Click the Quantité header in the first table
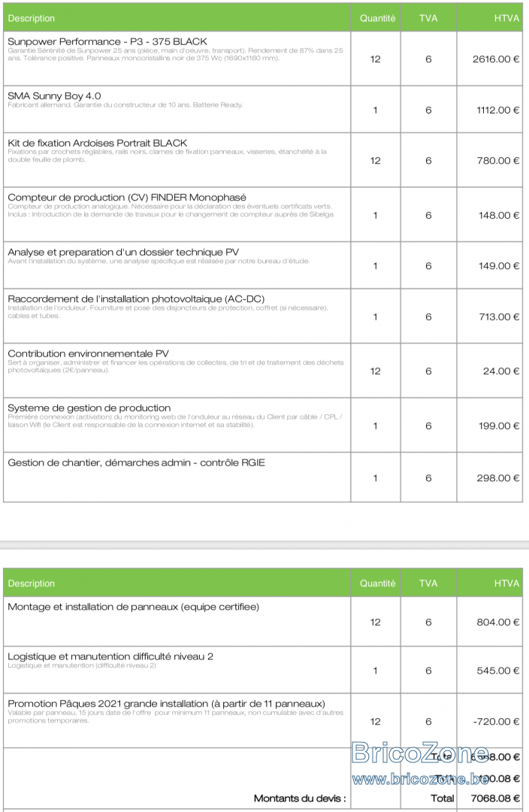This screenshot has height=812, width=529. [x=377, y=18]
